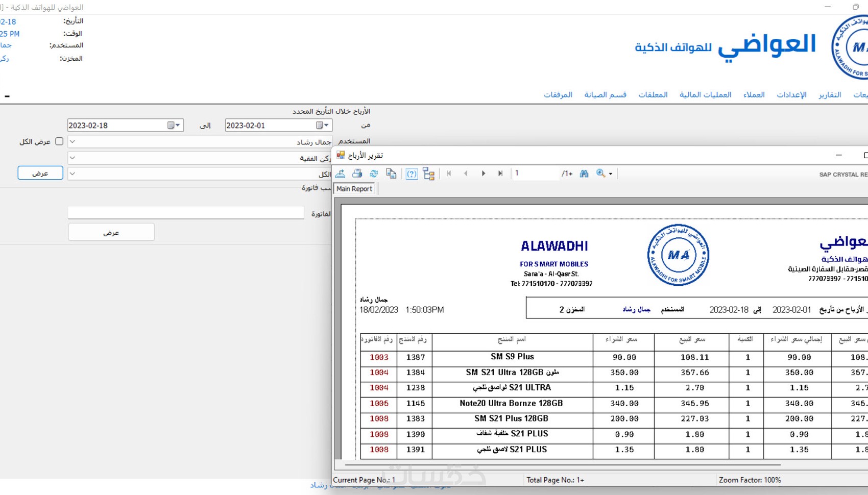The width and height of the screenshot is (868, 495).
Task: Copy the report content via toolbar icon
Action: coord(391,174)
